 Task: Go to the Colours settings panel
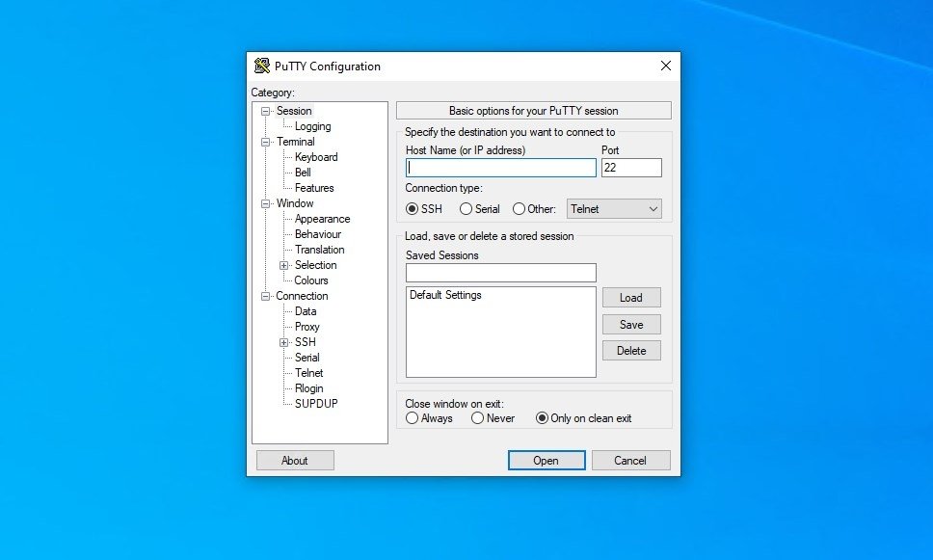(311, 280)
